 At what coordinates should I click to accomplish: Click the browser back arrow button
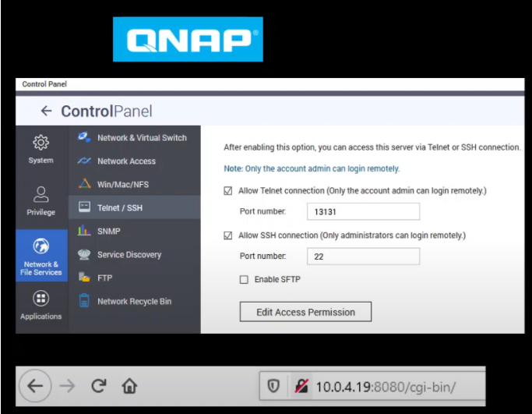[35, 386]
